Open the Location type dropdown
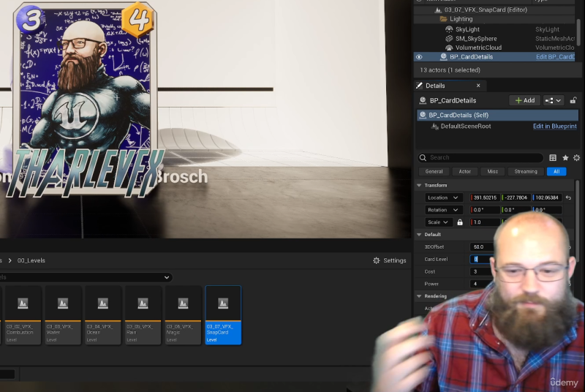 tap(443, 197)
